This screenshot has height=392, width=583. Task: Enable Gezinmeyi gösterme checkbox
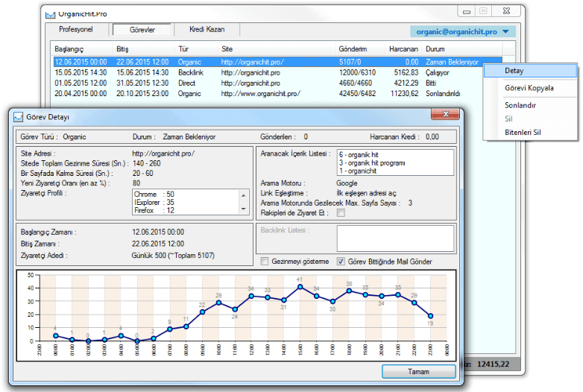(265, 262)
